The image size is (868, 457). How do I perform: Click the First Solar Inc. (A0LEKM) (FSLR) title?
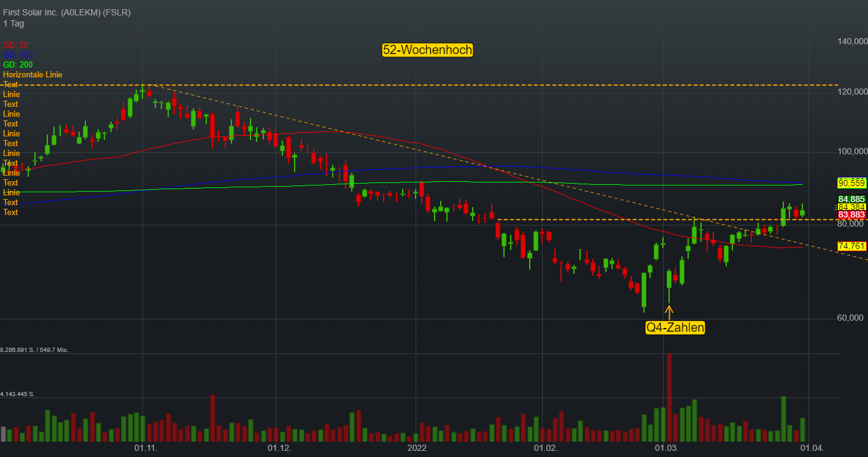67,12
